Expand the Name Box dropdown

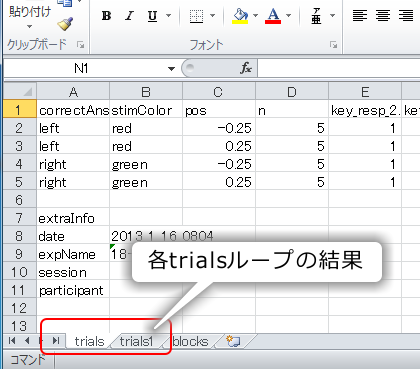[x=171, y=69]
